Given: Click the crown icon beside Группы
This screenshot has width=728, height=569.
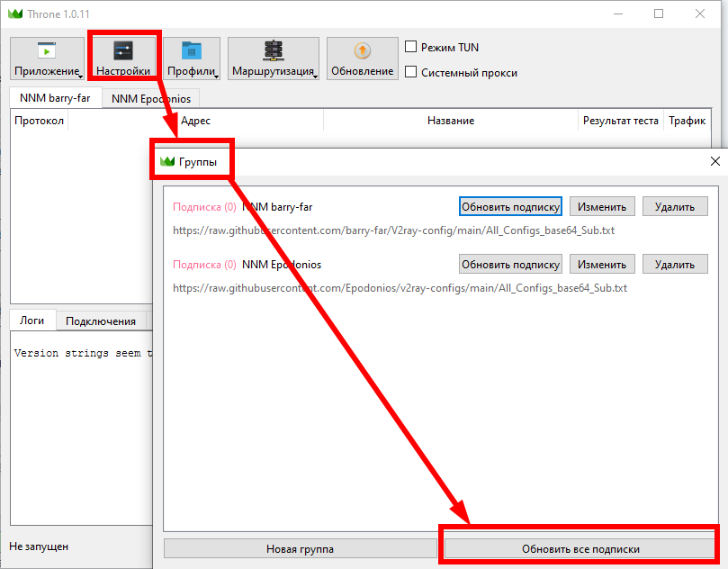Looking at the screenshot, I should pyautogui.click(x=166, y=162).
